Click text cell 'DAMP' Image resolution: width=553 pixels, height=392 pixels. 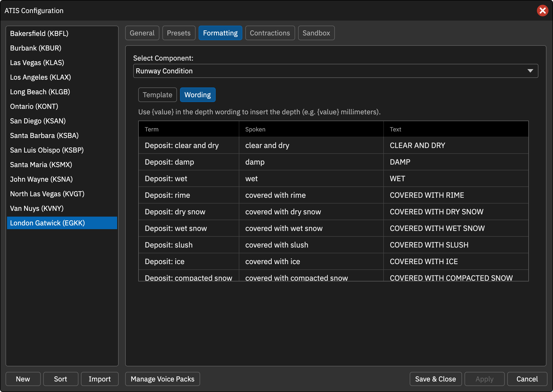pos(456,162)
